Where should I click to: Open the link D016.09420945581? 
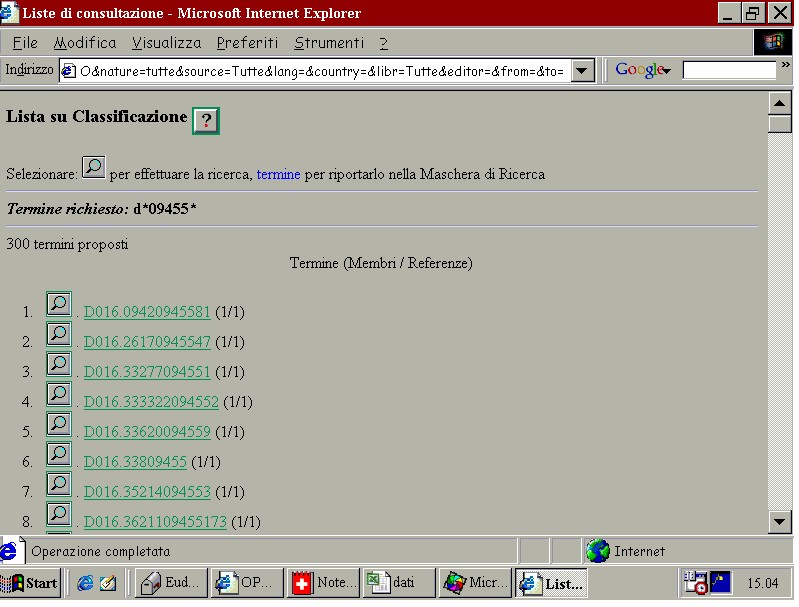click(147, 311)
